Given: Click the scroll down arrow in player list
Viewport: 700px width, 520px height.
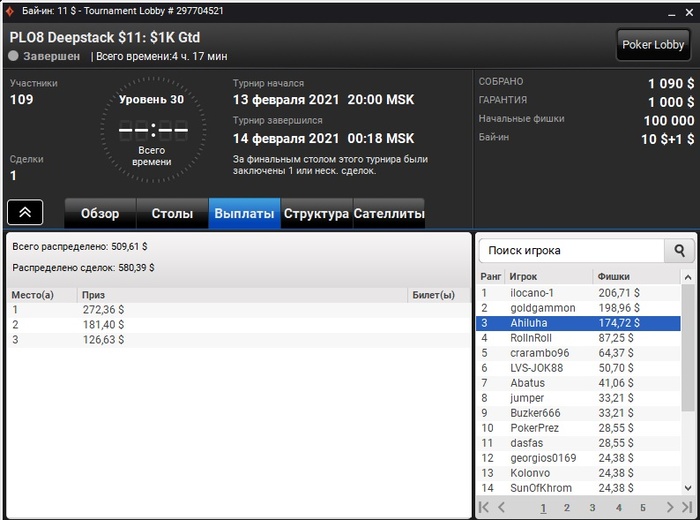Looking at the screenshot, I should click(x=688, y=488).
